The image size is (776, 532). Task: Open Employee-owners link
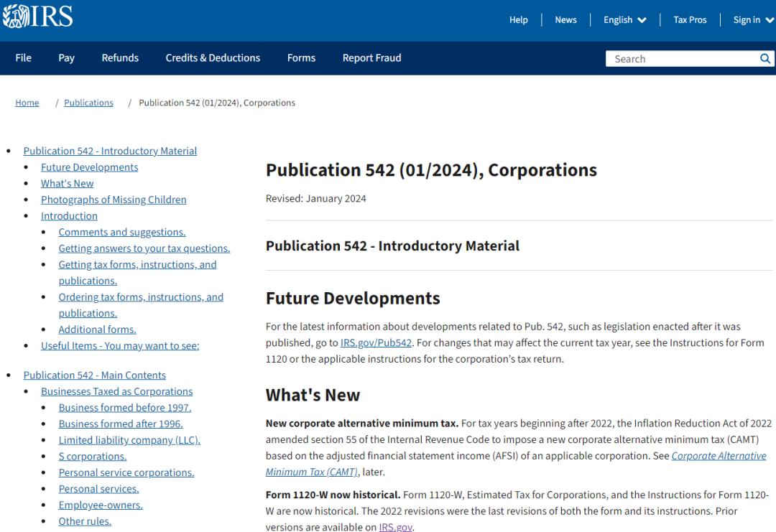pyautogui.click(x=101, y=505)
